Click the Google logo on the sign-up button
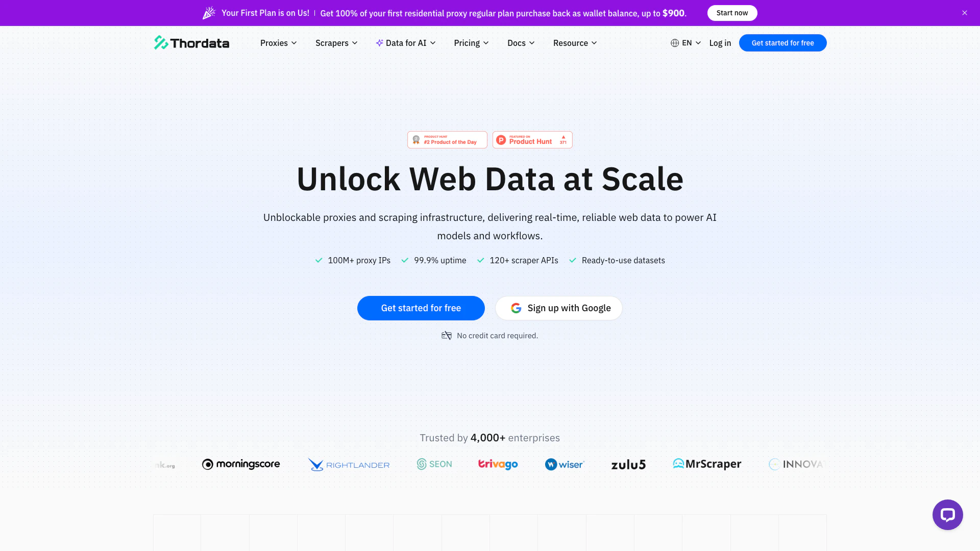980x551 pixels. tap(516, 308)
